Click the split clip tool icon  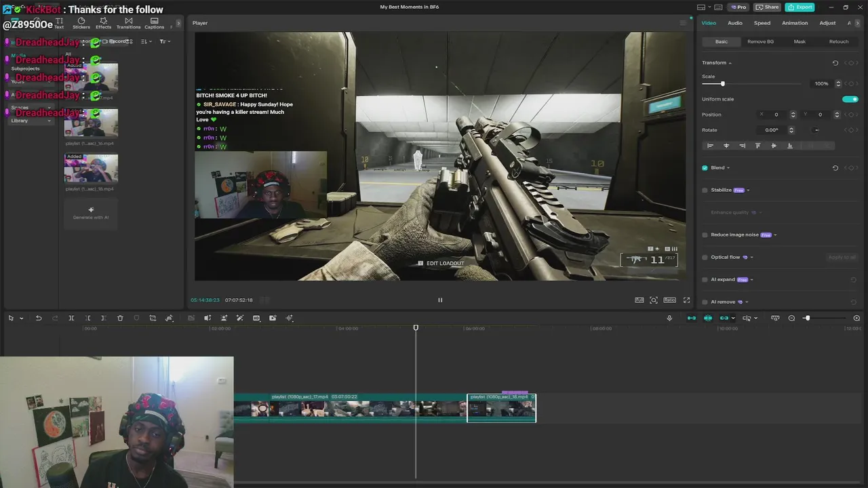(x=71, y=318)
